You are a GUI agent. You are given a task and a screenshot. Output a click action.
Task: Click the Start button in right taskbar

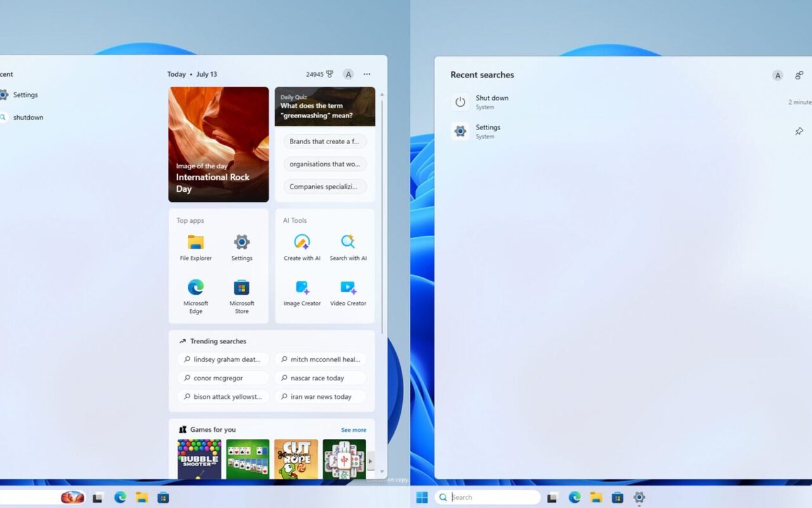[422, 497]
